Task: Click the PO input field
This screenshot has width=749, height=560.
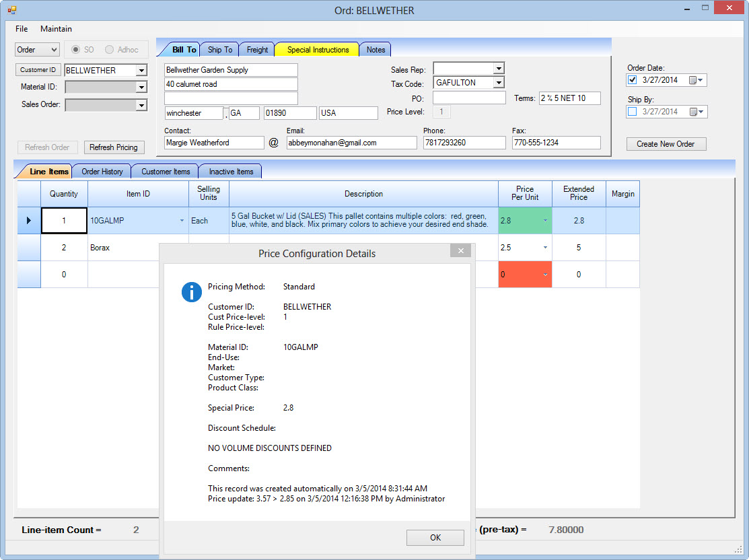Action: coord(469,98)
